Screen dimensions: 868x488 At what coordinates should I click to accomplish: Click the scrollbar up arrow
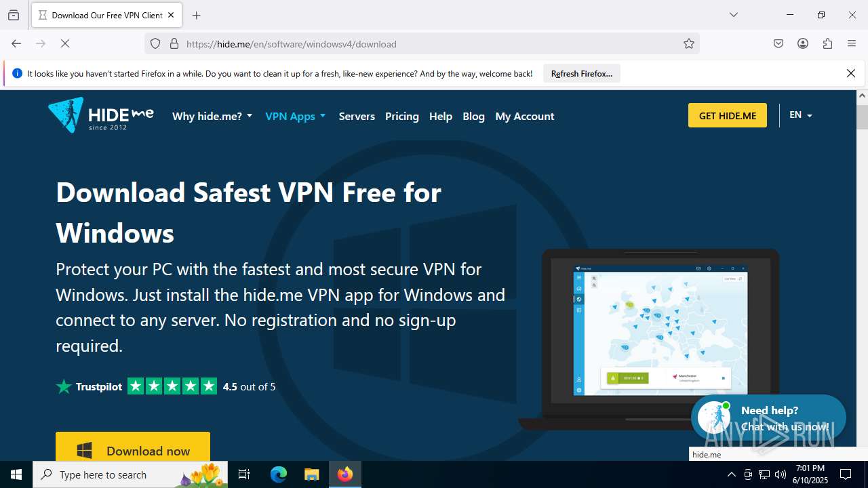pyautogui.click(x=862, y=96)
